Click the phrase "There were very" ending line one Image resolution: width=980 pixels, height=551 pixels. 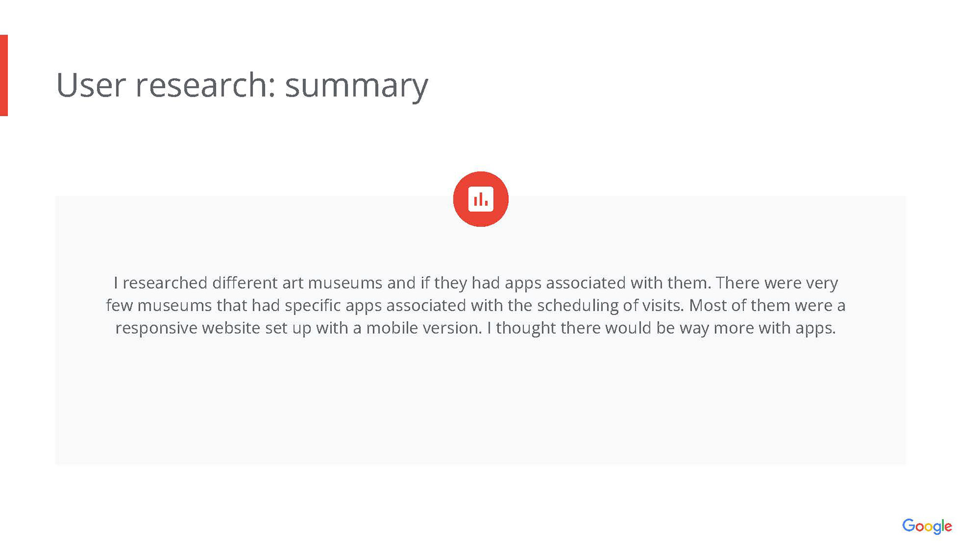coord(776,283)
